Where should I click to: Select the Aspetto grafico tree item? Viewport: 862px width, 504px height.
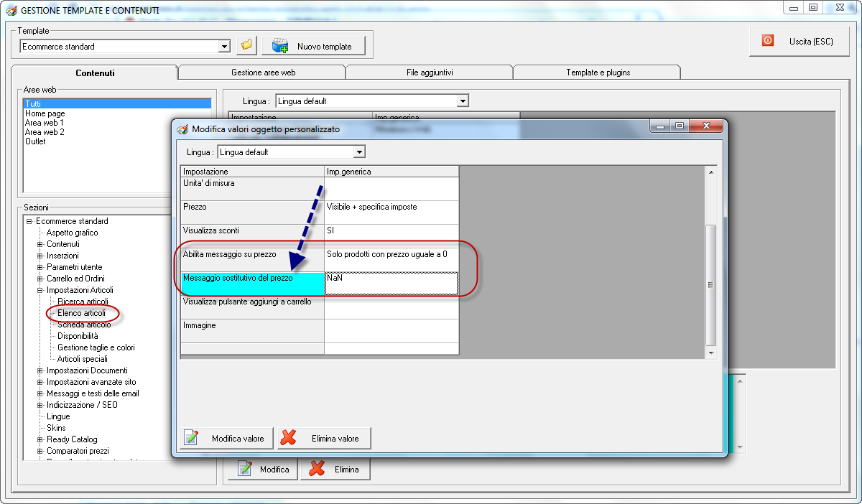(x=73, y=233)
